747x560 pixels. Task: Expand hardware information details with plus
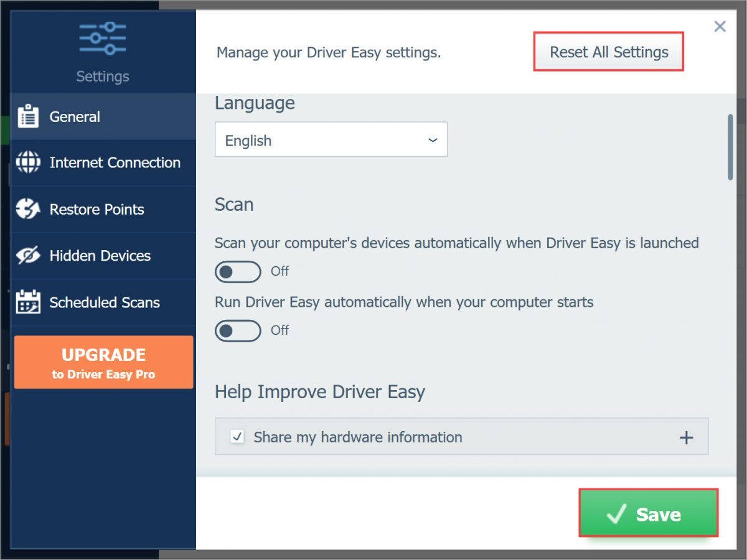tap(686, 437)
